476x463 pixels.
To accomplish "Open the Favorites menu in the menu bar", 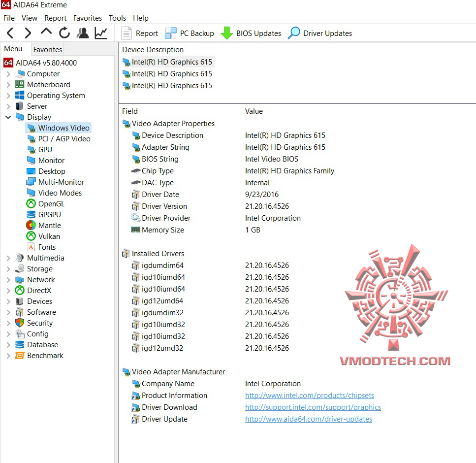I will (88, 18).
